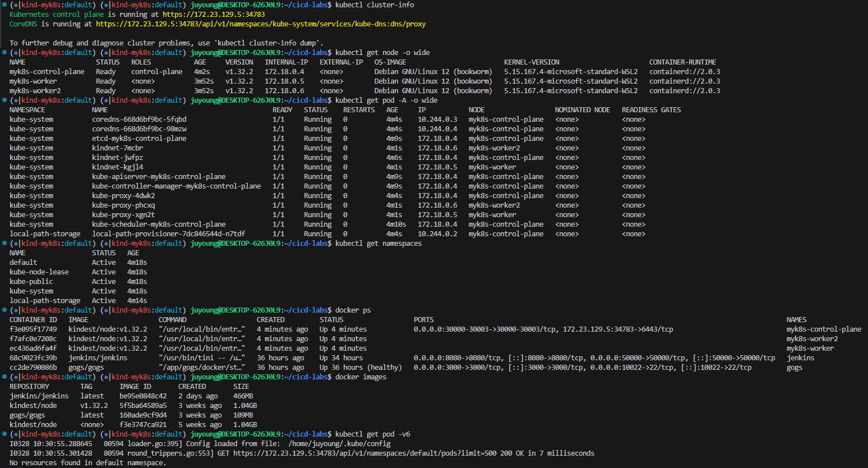Click pod name kindnet-jwfpz

[118, 158]
